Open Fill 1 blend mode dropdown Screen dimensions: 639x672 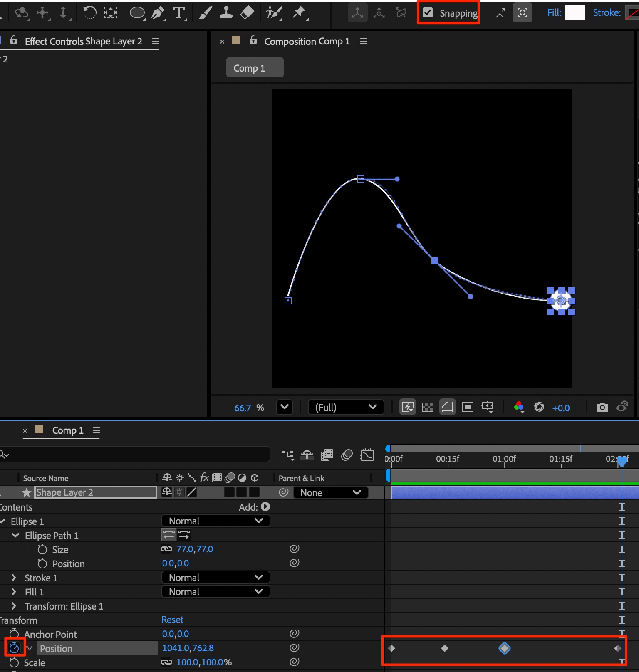click(x=215, y=591)
